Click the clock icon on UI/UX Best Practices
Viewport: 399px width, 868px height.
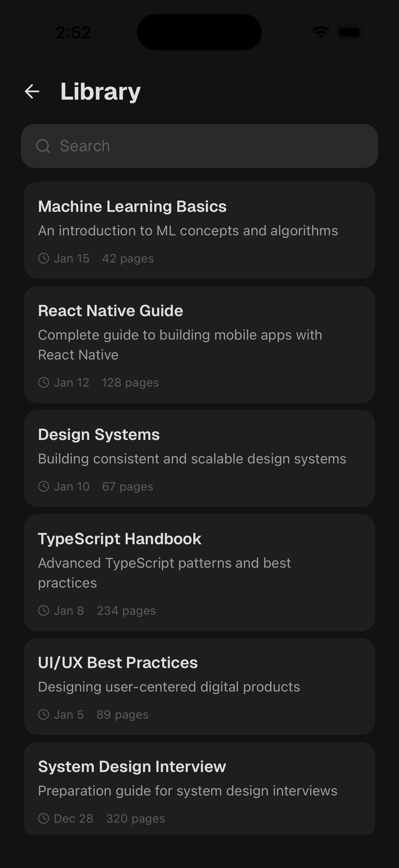pyautogui.click(x=44, y=714)
